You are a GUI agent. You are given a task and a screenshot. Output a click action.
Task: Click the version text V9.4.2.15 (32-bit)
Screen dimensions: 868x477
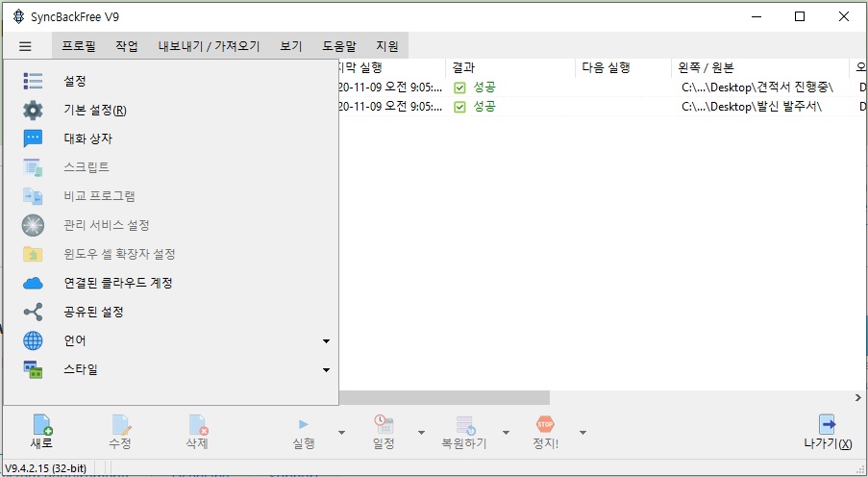(x=46, y=468)
